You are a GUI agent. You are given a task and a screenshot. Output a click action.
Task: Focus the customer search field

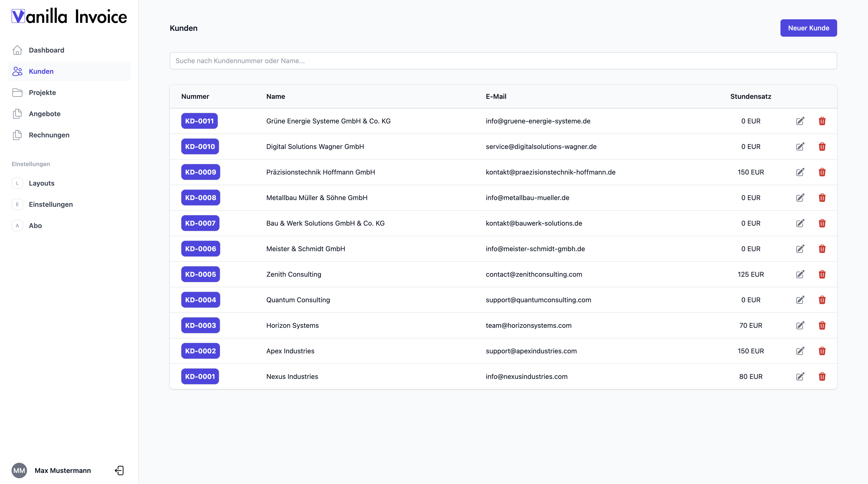click(x=503, y=61)
